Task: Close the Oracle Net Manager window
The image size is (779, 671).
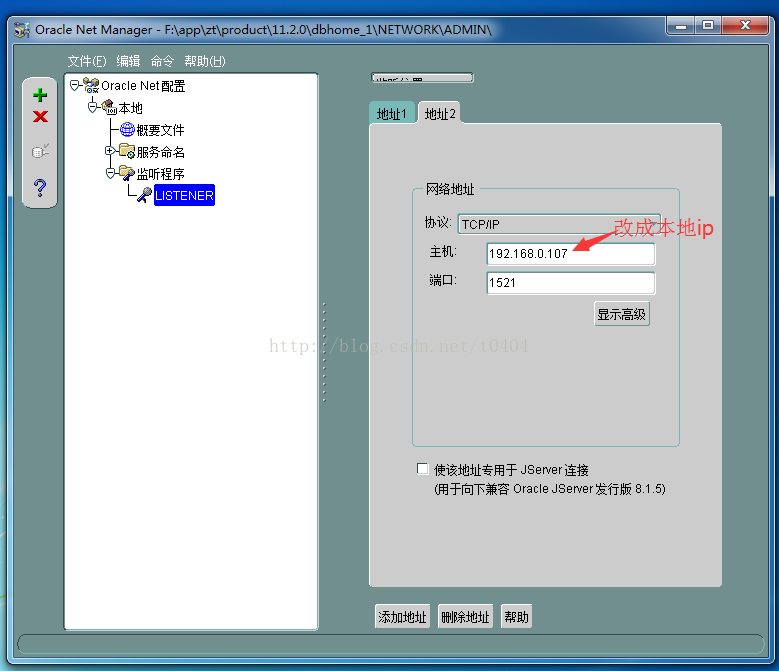Action: point(745,26)
